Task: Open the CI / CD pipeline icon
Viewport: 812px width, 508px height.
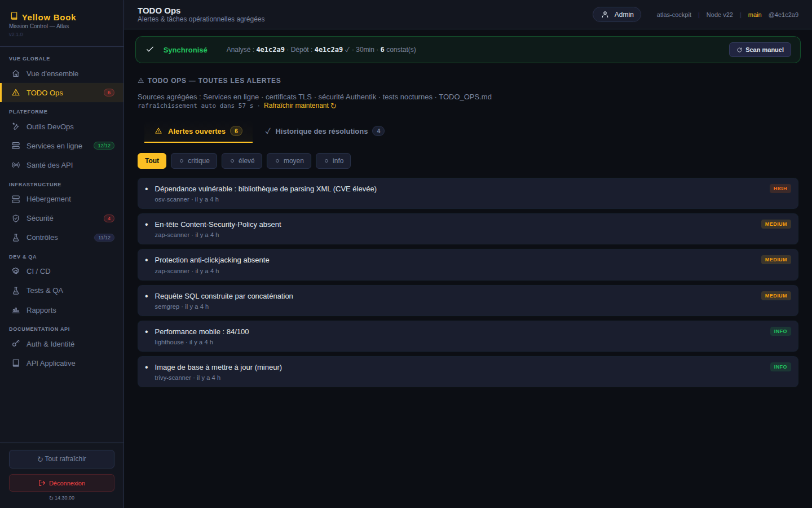Action: tap(16, 271)
